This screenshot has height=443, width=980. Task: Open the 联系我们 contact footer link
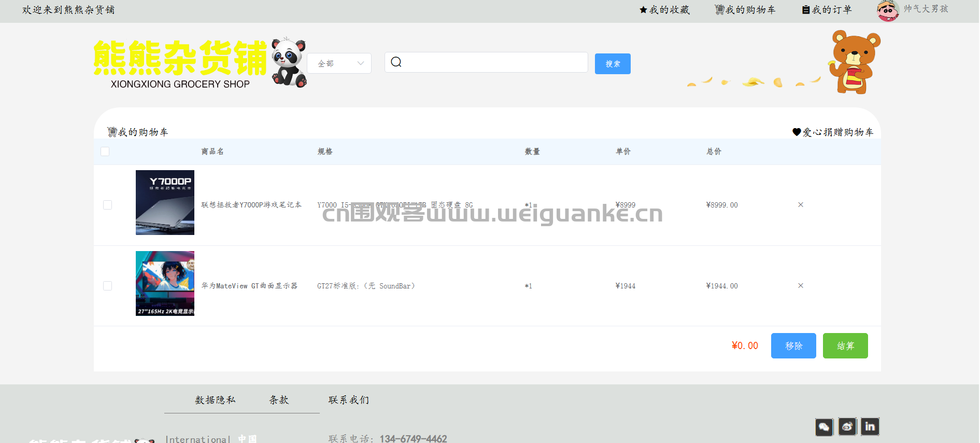349,400
